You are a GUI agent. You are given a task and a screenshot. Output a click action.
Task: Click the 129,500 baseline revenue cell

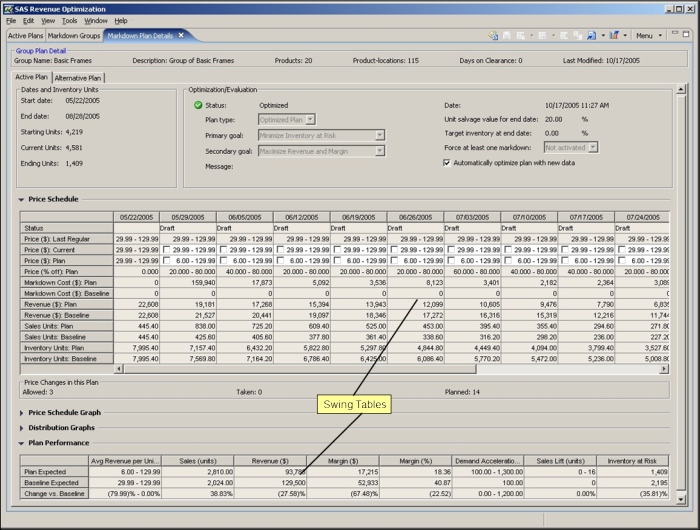tap(271, 483)
